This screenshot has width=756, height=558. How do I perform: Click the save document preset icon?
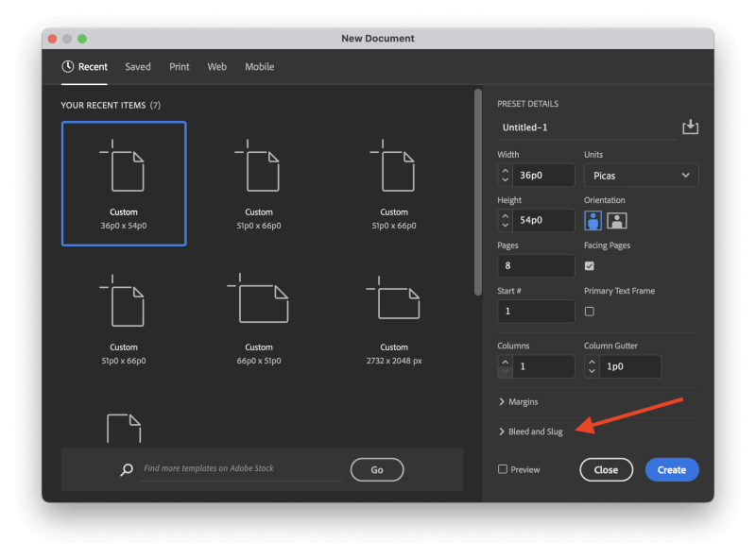(x=690, y=127)
